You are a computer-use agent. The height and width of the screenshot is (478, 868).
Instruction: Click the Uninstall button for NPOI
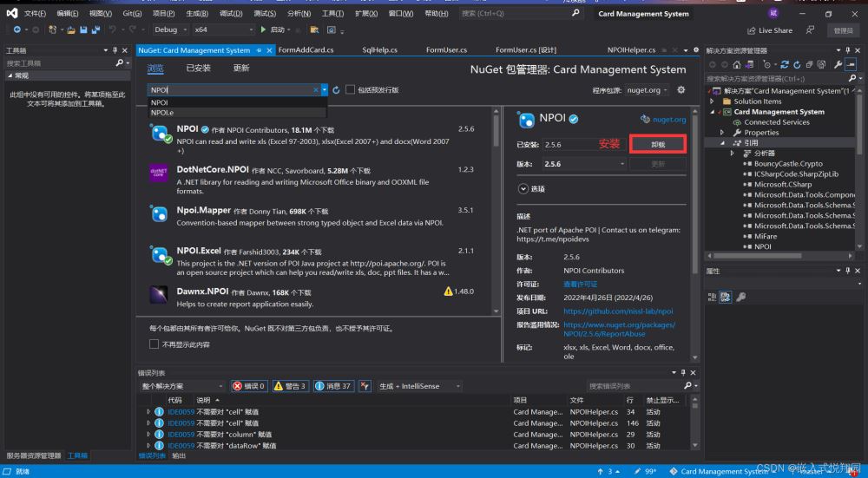click(x=658, y=144)
